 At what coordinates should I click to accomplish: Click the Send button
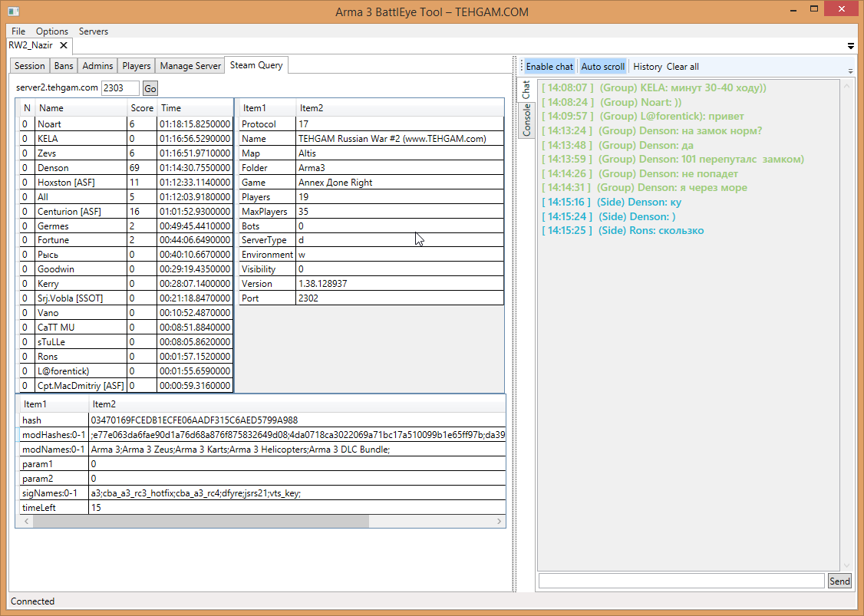(839, 581)
